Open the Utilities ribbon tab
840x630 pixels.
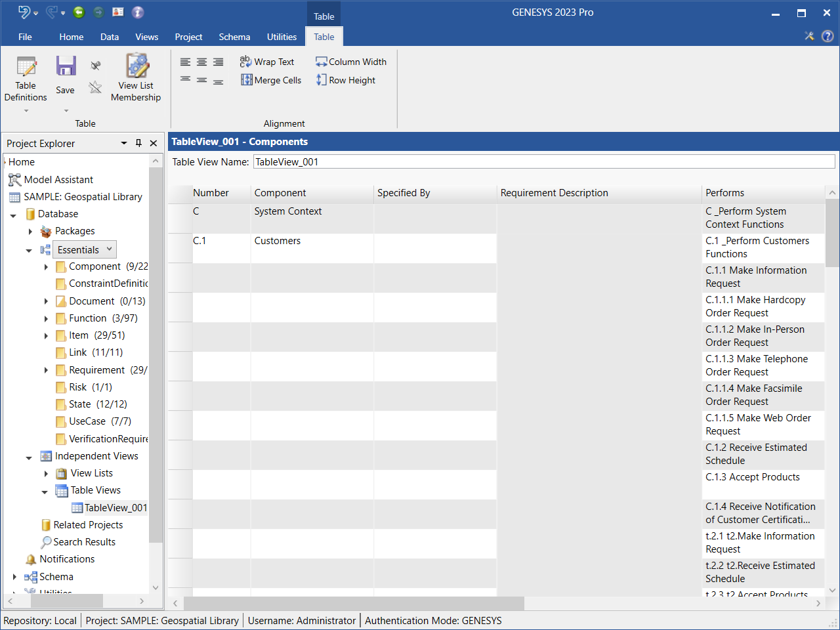pyautogui.click(x=282, y=37)
